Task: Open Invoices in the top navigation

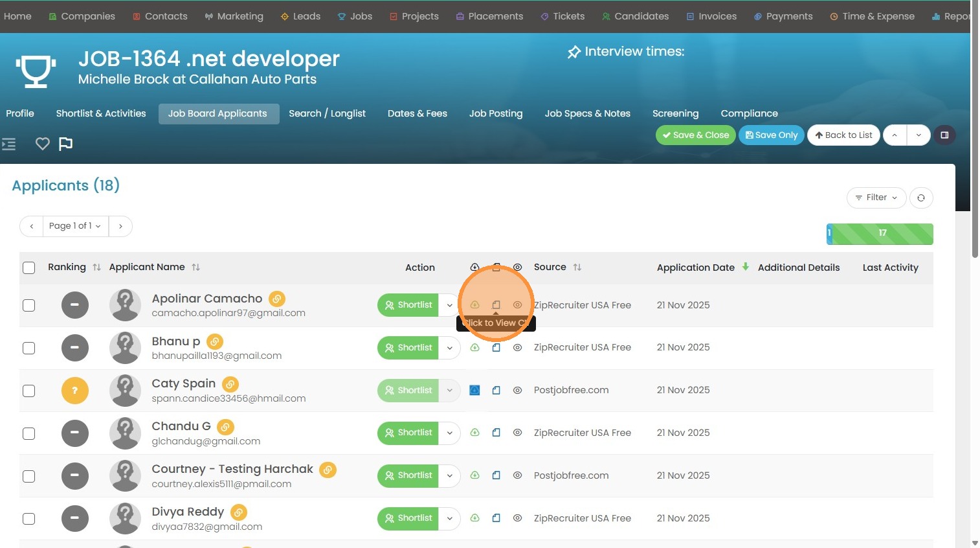Action: pos(711,16)
